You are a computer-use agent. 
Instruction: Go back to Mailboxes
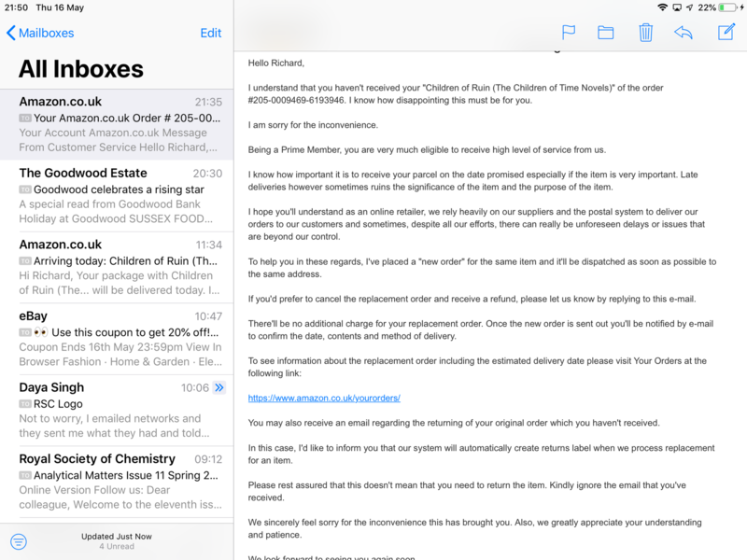coord(40,33)
